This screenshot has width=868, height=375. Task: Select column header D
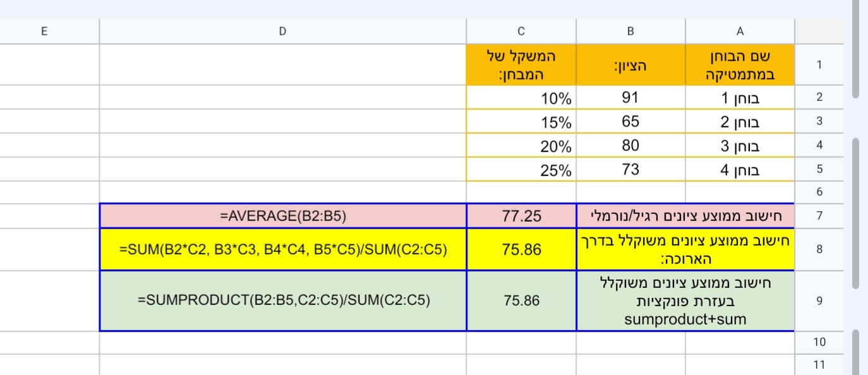282,30
